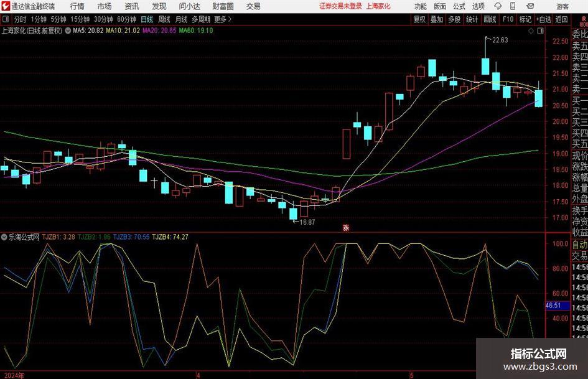Click the MA5: 20.82 label

(88, 30)
